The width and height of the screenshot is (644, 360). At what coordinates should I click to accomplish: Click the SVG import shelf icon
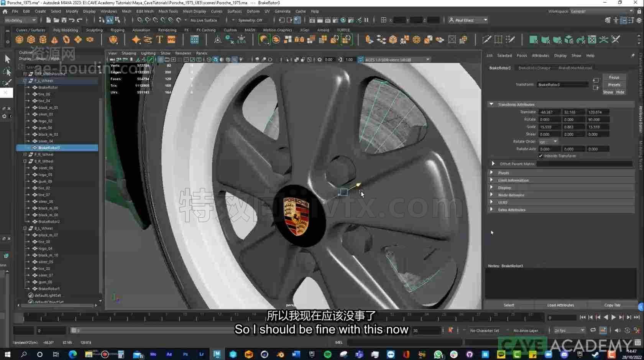171,39
